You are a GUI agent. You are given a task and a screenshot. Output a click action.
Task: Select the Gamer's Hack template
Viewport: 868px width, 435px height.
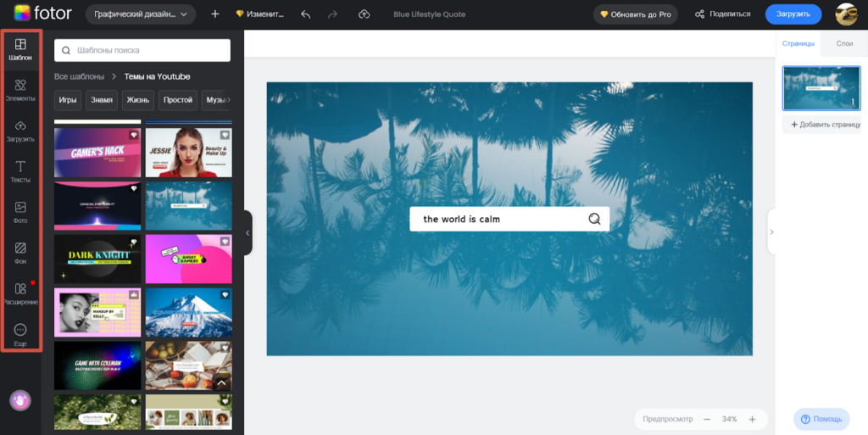(x=97, y=153)
